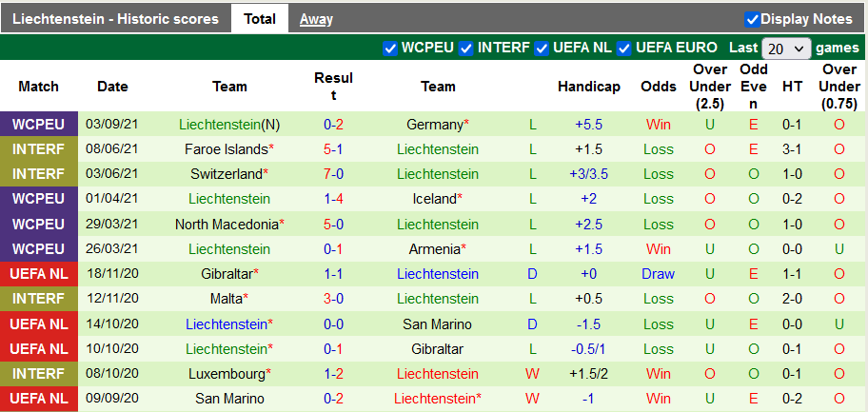Click the Luxembourg team link

point(226,374)
